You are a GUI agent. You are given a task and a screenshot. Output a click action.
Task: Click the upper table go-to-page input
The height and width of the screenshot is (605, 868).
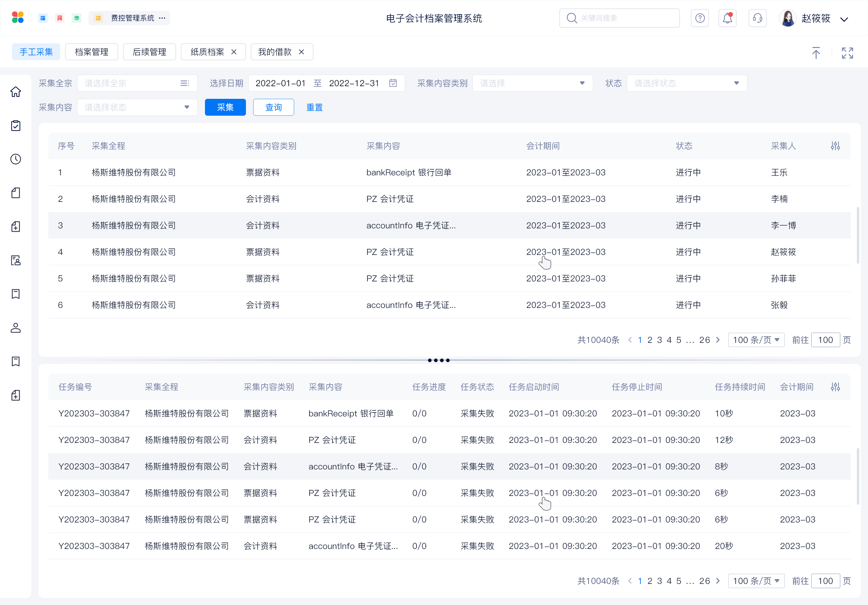coord(825,340)
